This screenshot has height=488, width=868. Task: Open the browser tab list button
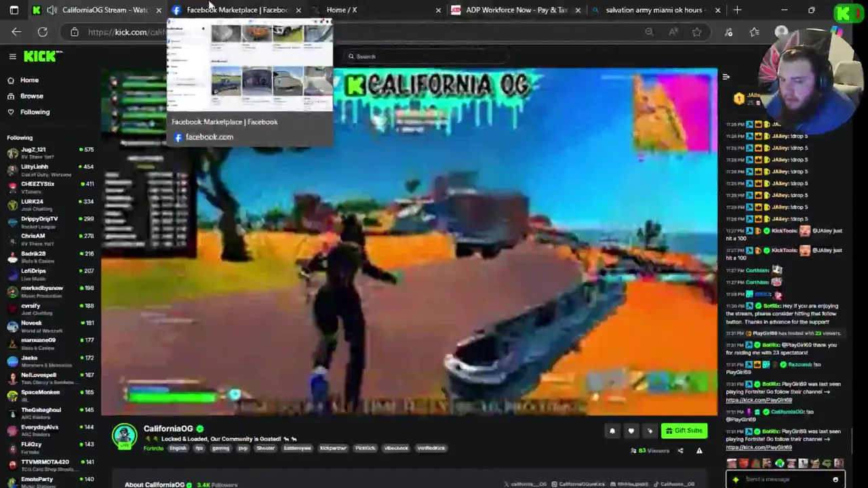14,10
